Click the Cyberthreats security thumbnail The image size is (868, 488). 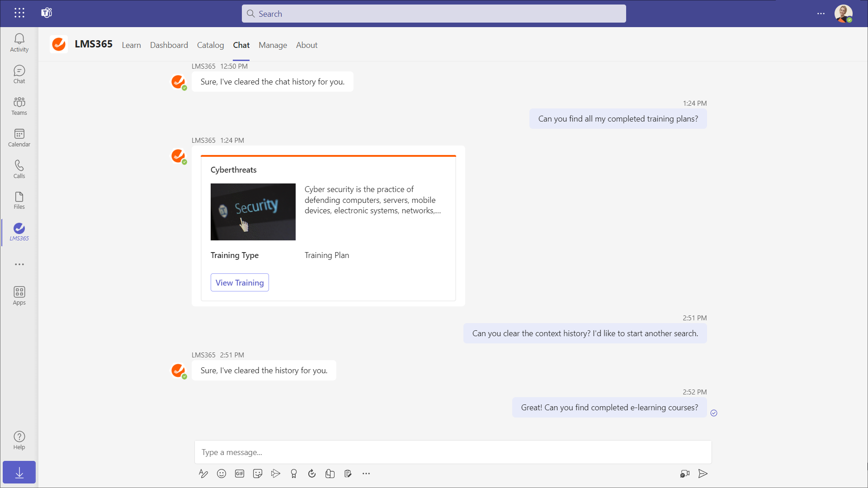click(253, 212)
